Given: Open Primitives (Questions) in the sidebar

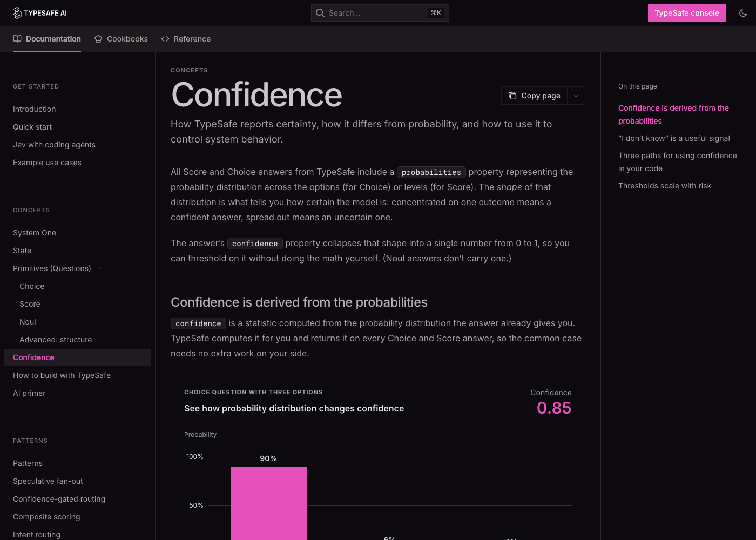Looking at the screenshot, I should pos(52,268).
